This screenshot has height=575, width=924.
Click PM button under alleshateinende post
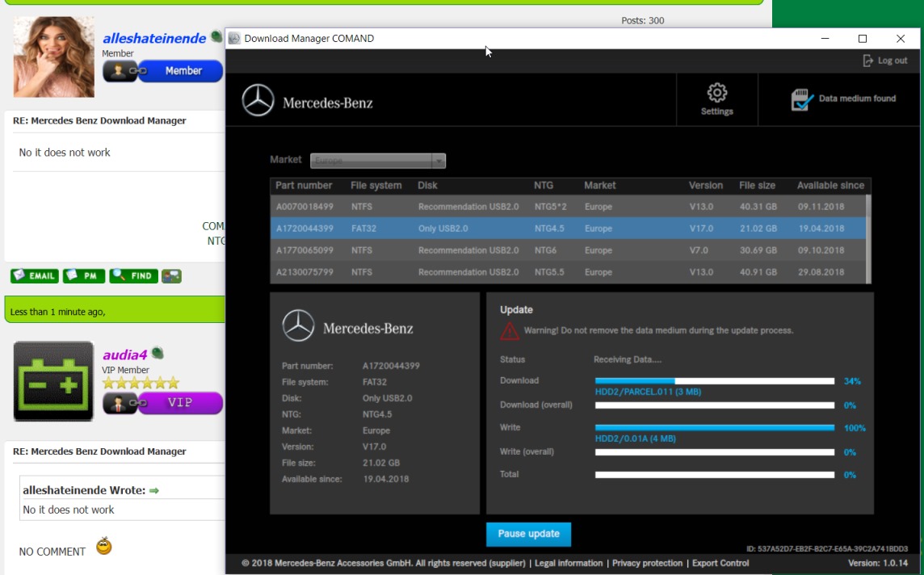84,275
